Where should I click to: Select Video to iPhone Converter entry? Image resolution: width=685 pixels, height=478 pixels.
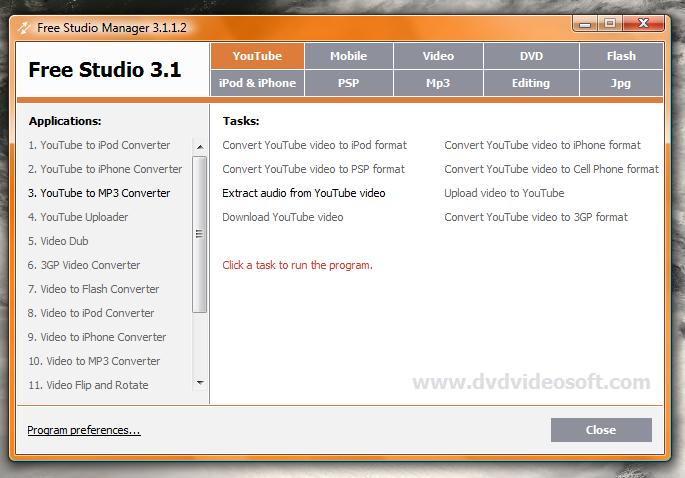tap(97, 337)
